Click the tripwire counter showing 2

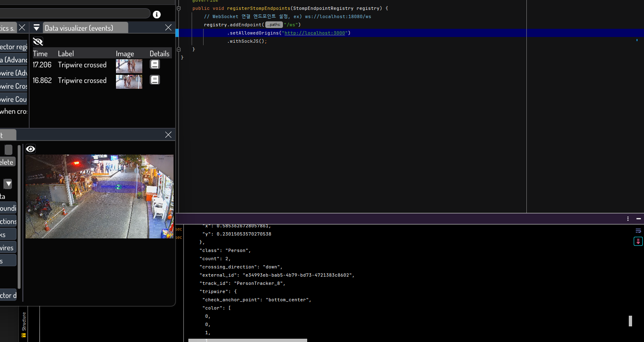click(x=118, y=187)
